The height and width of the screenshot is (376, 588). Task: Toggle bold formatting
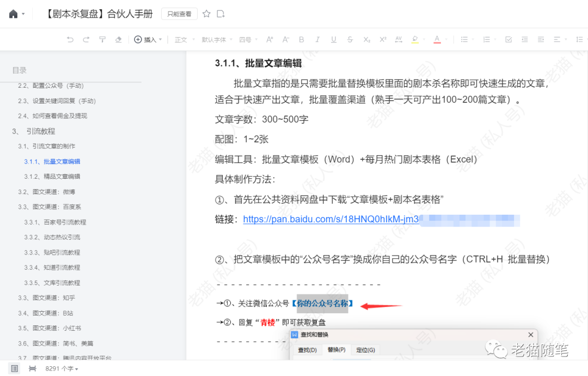pyautogui.click(x=302, y=39)
